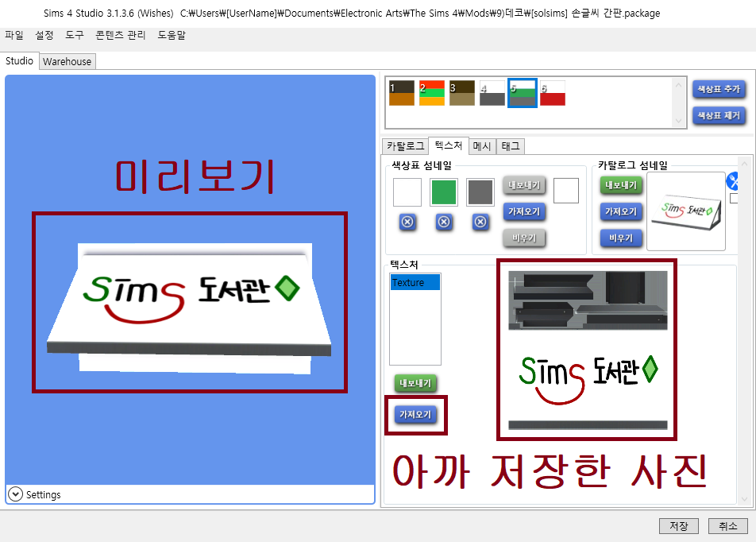The width and height of the screenshot is (756, 542).
Task: Click the blue tools icon beside catalog thumbnail
Action: [732, 181]
